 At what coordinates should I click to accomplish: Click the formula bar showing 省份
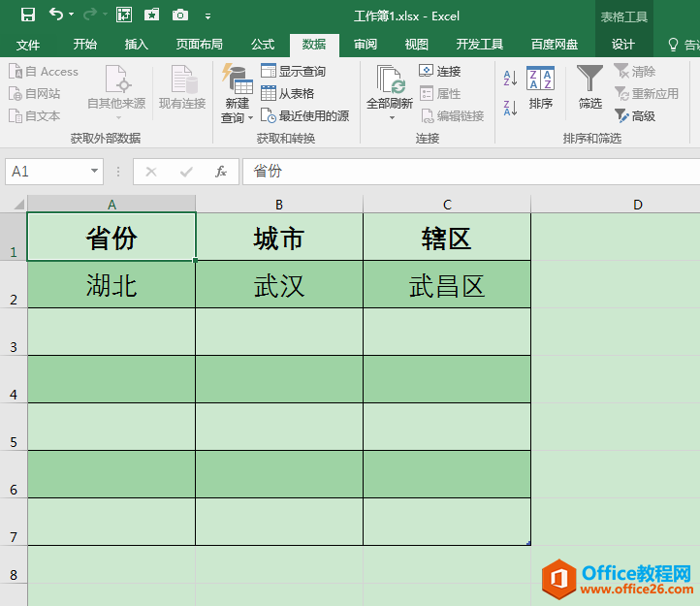[x=471, y=172]
